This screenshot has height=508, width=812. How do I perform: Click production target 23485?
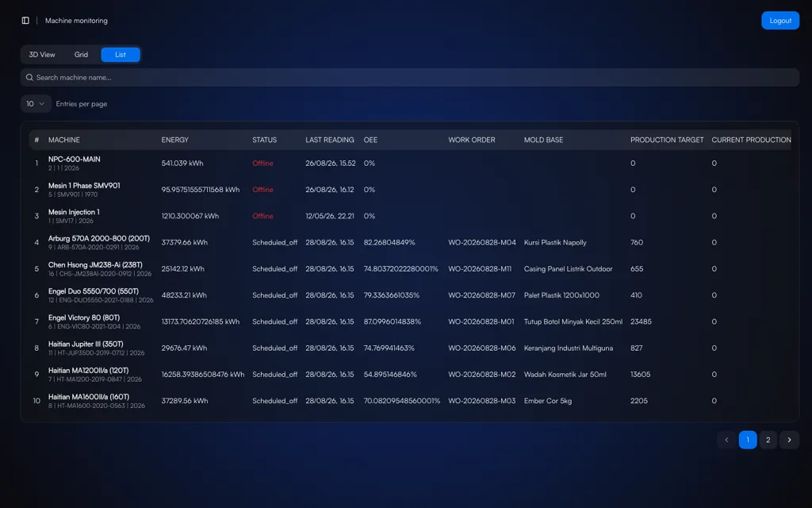coord(641,322)
